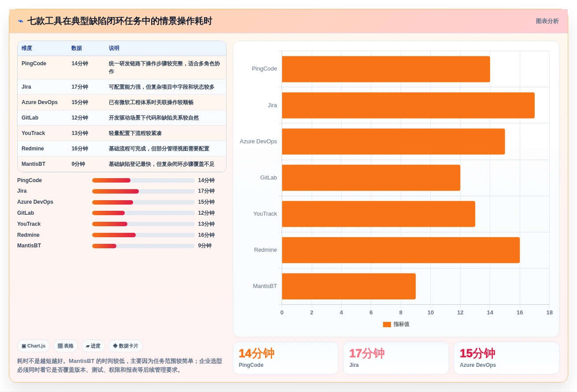Select the 表格 chip

pyautogui.click(x=66, y=346)
